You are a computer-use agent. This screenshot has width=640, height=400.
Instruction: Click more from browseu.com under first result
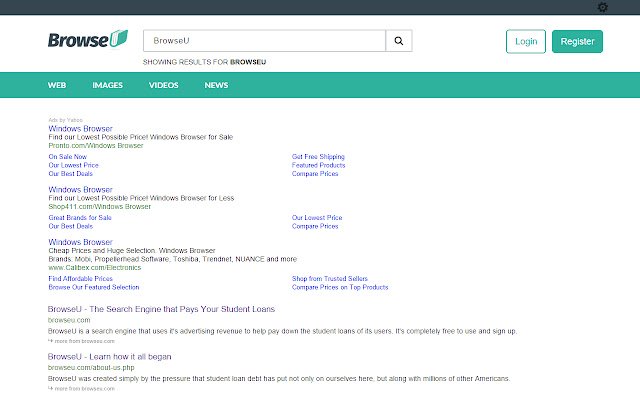coord(82,341)
